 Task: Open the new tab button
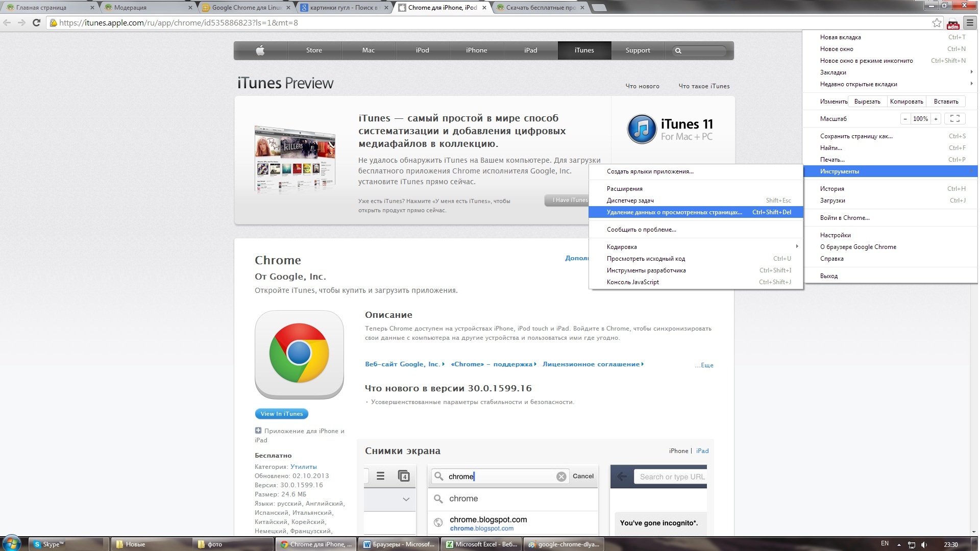pos(600,8)
